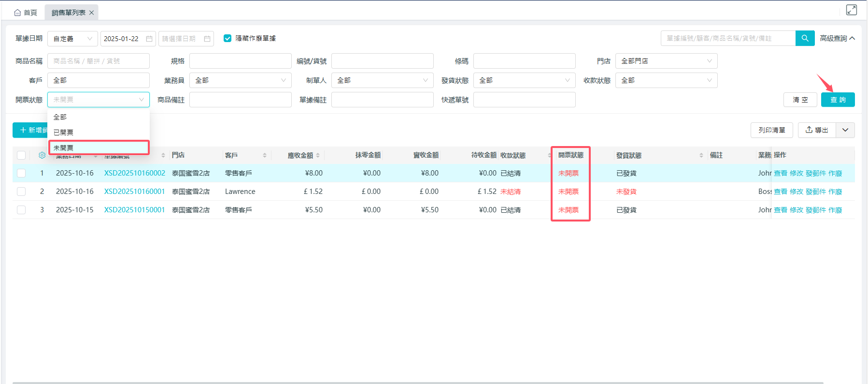Click the sort arrows on 客戶 column
Image resolution: width=868 pixels, height=384 pixels.
[x=265, y=155]
